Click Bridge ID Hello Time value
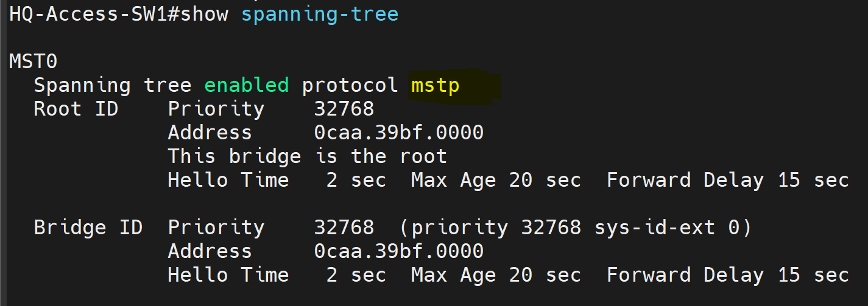868x306 pixels. click(x=356, y=275)
